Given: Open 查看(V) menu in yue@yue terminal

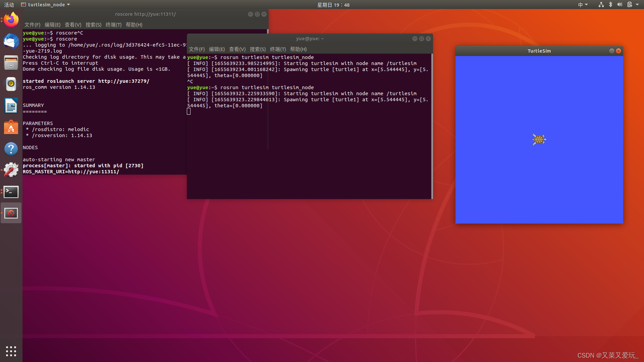Looking at the screenshot, I should click(x=237, y=49).
